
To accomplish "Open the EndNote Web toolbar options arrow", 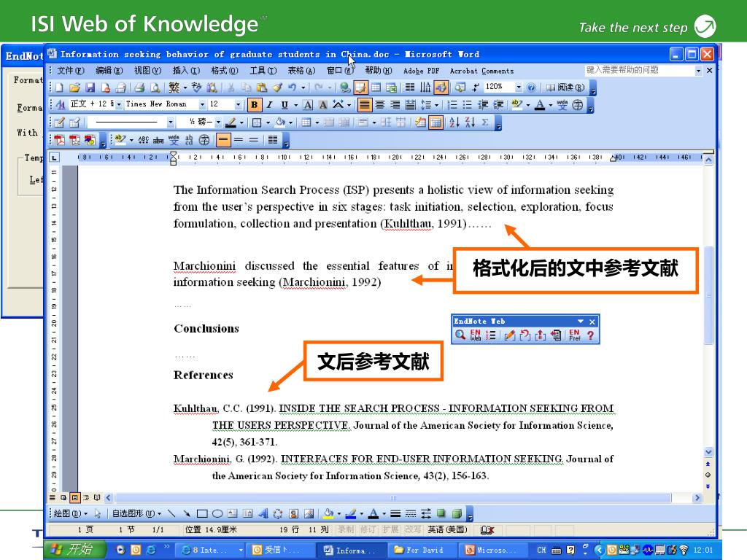I will coord(580,322).
